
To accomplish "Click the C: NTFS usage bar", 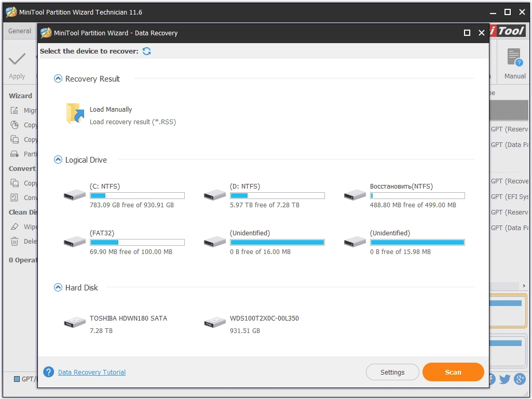I will [137, 195].
